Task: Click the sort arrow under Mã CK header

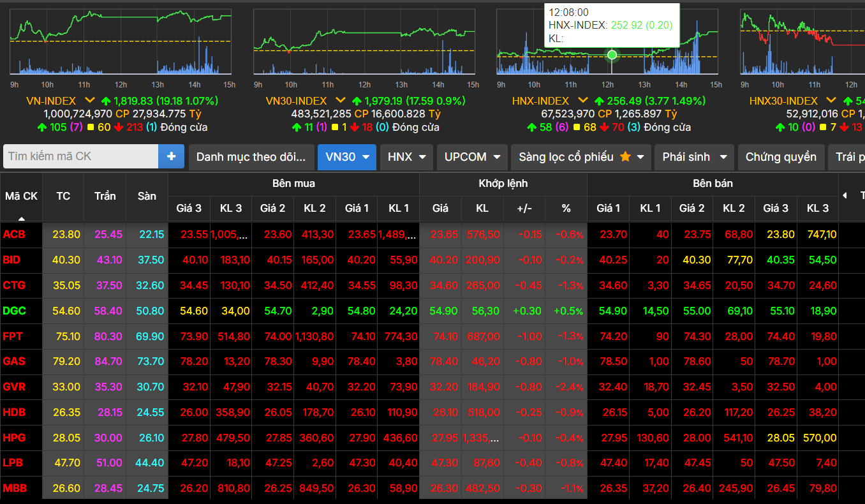Action: (x=21, y=218)
